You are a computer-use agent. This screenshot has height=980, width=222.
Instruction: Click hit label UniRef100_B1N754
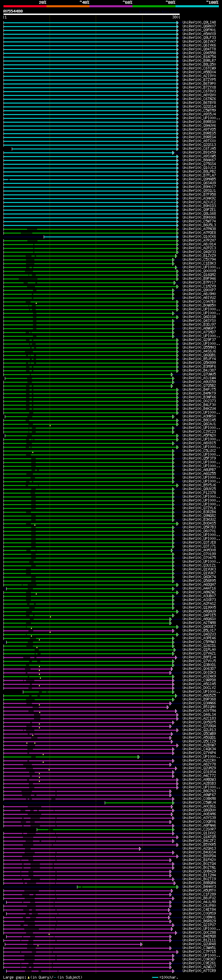[x=199, y=57]
